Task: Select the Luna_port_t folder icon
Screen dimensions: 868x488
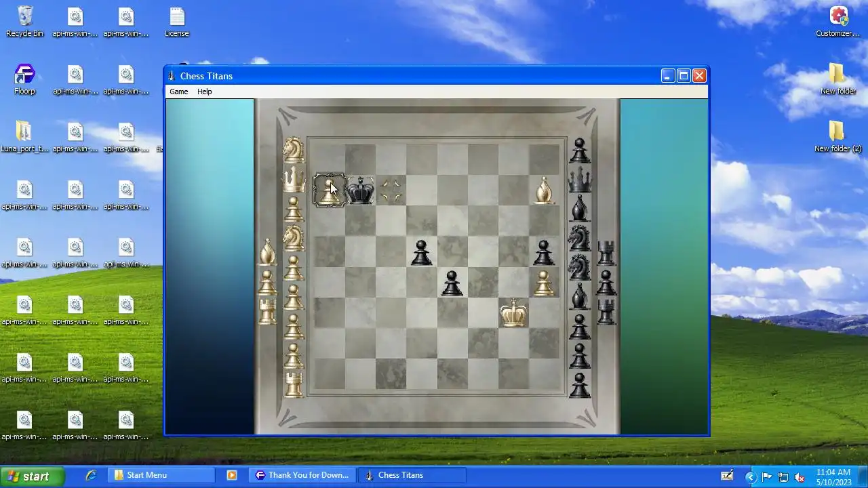Action: (24, 137)
